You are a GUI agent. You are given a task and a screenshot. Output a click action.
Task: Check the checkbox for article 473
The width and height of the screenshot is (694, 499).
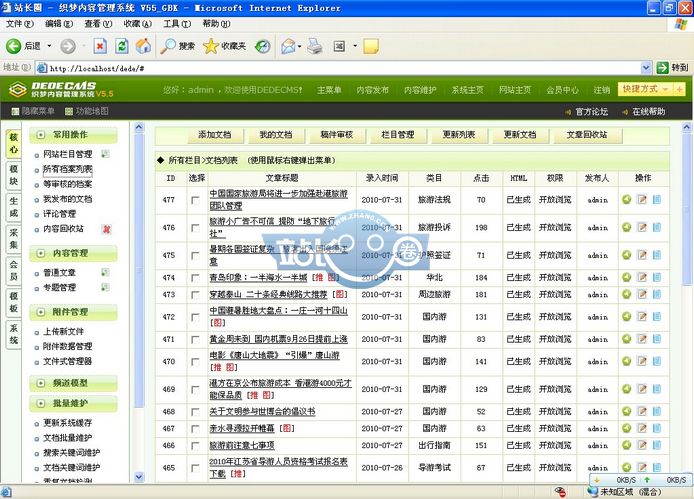point(195,294)
